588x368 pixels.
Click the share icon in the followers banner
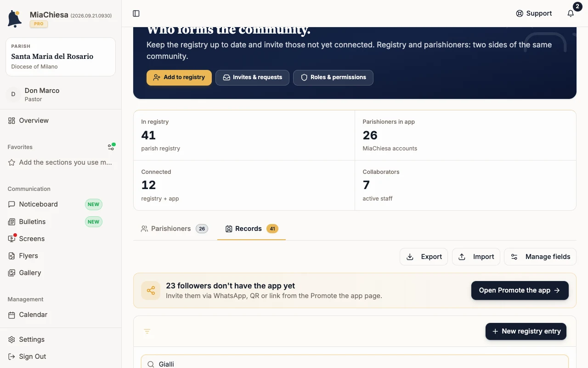pos(151,291)
